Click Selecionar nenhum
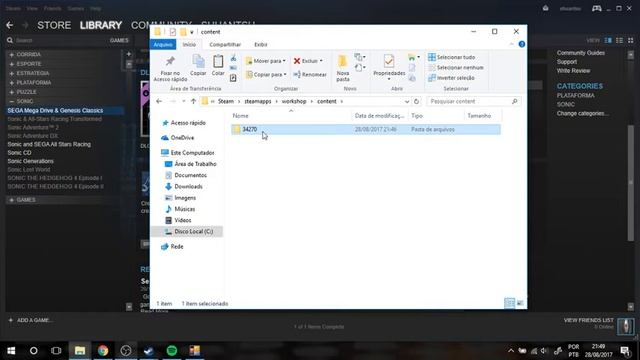 pyautogui.click(x=456, y=67)
